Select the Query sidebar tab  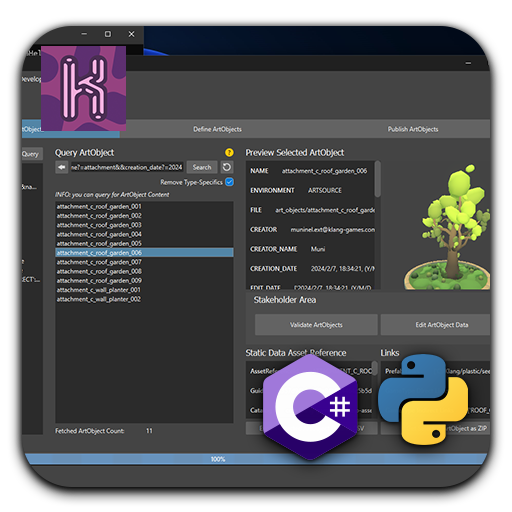[x=32, y=154]
